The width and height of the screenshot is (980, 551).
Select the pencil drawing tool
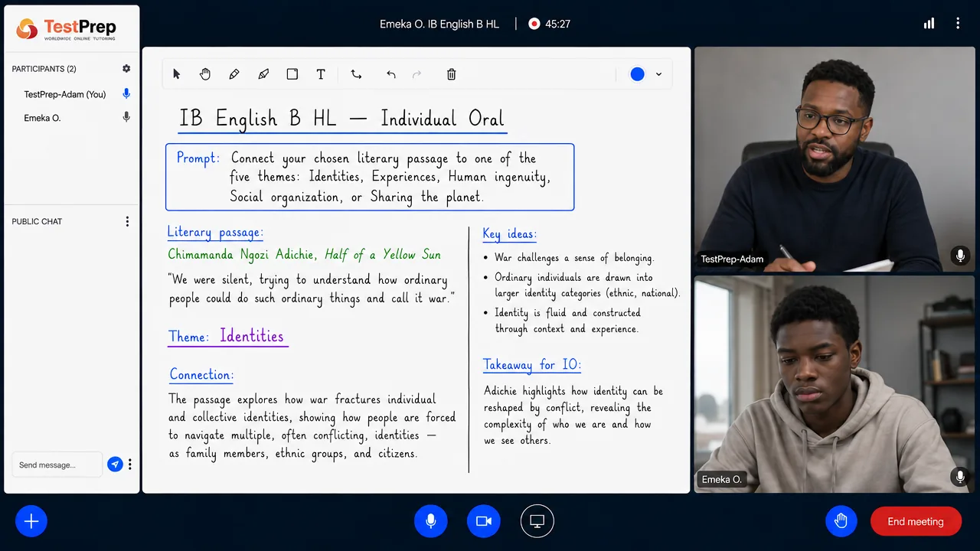coord(234,74)
